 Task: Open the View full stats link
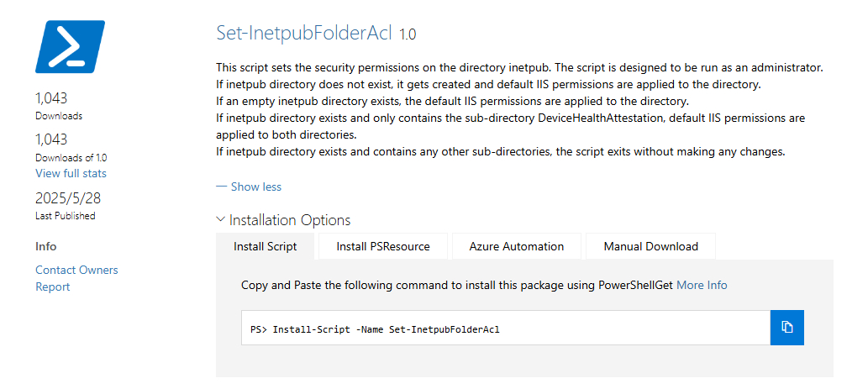click(71, 173)
